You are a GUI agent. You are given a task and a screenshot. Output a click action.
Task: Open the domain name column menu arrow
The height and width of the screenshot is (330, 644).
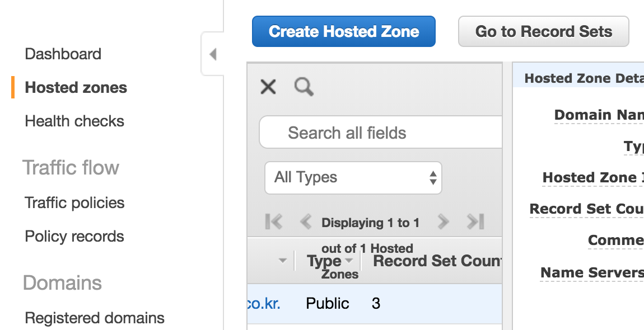pyautogui.click(x=283, y=261)
